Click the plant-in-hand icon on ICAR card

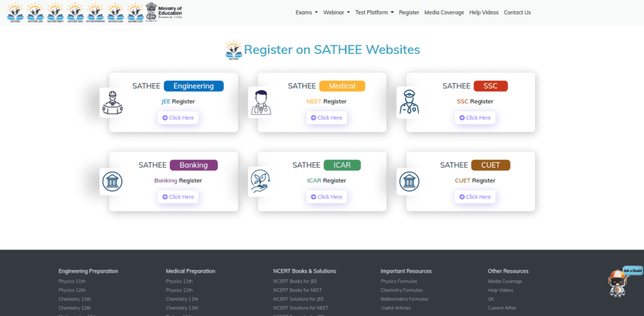coord(260,182)
